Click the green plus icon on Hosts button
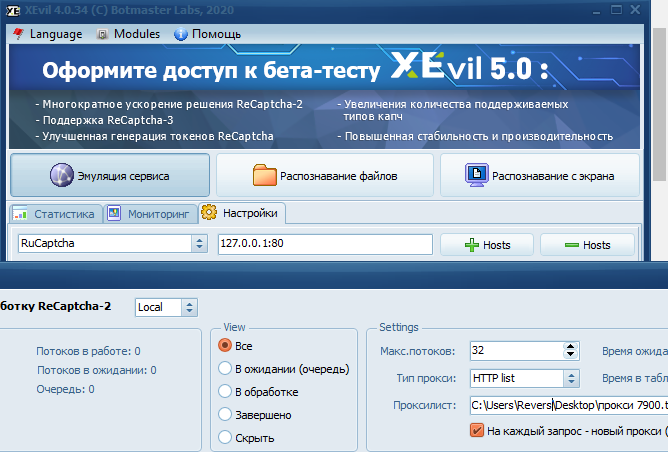Viewport: 668px width, 452px height. 472,245
